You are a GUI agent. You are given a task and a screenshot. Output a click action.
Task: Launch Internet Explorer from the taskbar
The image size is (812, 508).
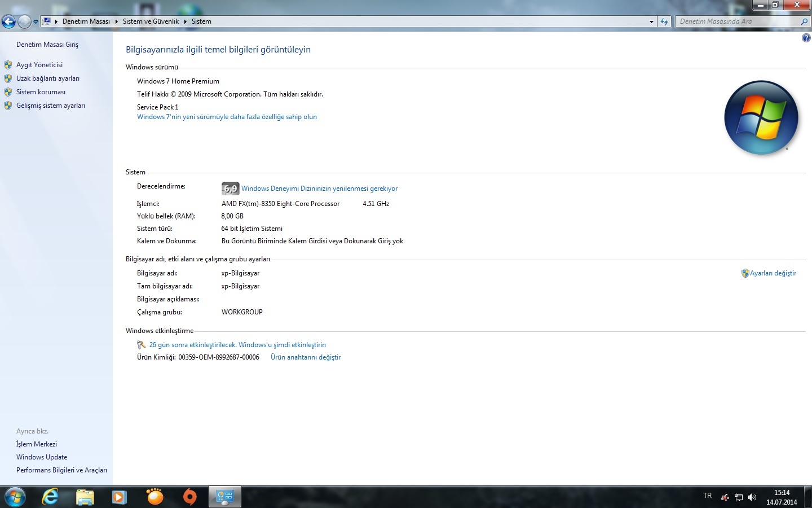pyautogui.click(x=50, y=497)
